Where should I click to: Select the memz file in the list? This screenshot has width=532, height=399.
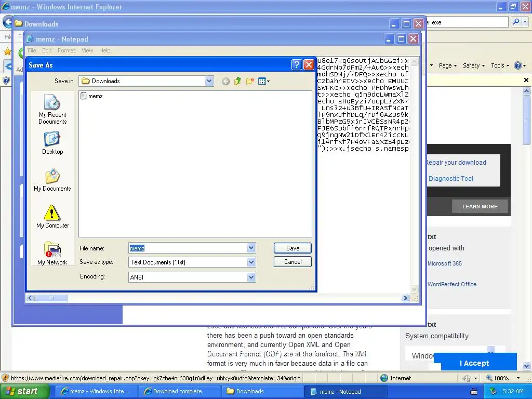(x=91, y=96)
